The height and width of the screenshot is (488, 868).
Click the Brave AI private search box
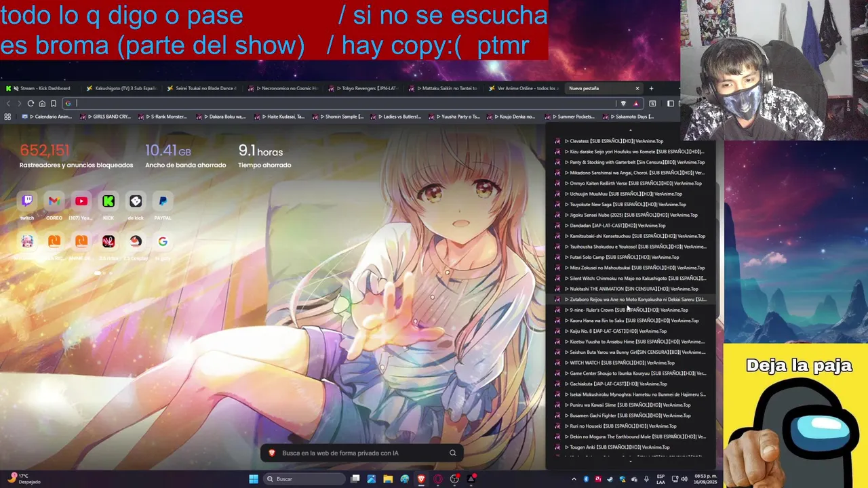click(363, 453)
